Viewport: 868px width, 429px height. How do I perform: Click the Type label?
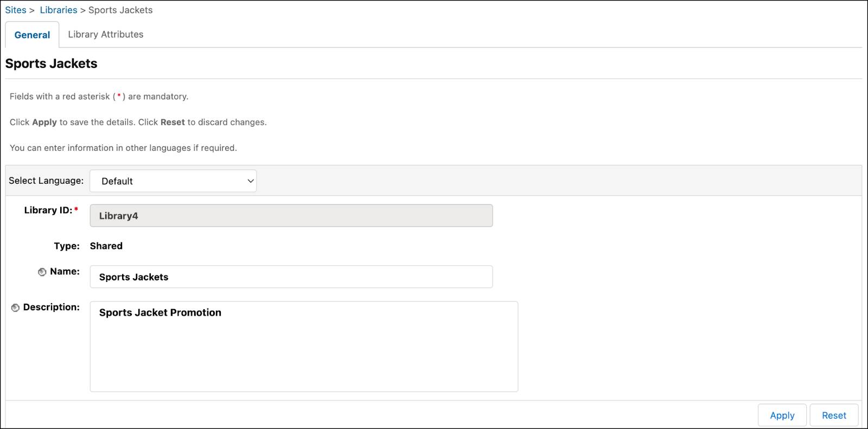click(x=67, y=246)
